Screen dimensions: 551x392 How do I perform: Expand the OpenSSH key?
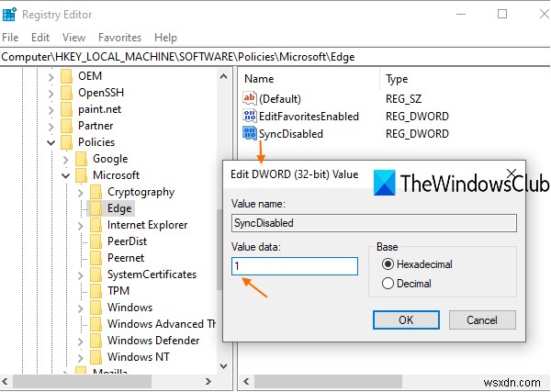(51, 93)
